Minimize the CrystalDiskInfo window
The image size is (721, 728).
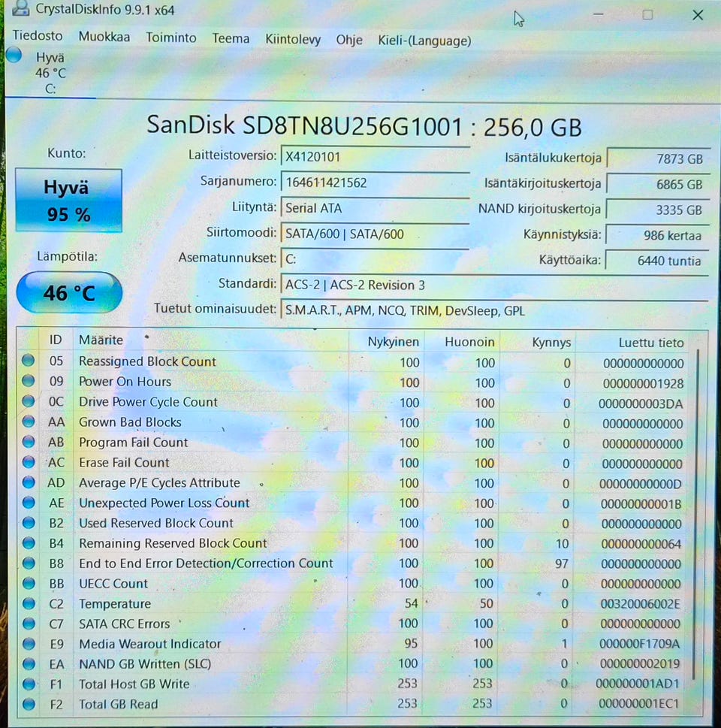599,14
